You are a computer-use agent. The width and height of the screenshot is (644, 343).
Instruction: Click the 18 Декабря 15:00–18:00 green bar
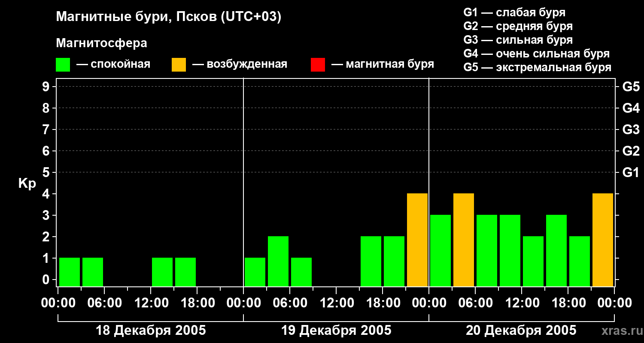click(185, 272)
